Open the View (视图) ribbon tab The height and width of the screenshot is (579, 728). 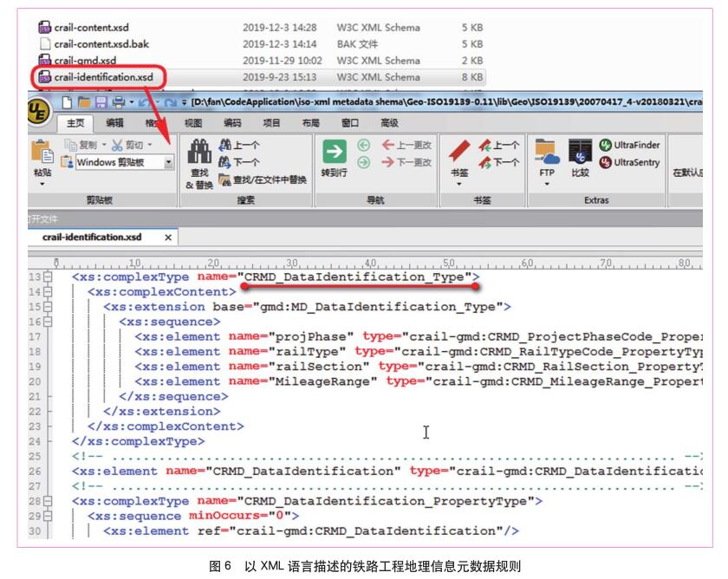pyautogui.click(x=193, y=123)
